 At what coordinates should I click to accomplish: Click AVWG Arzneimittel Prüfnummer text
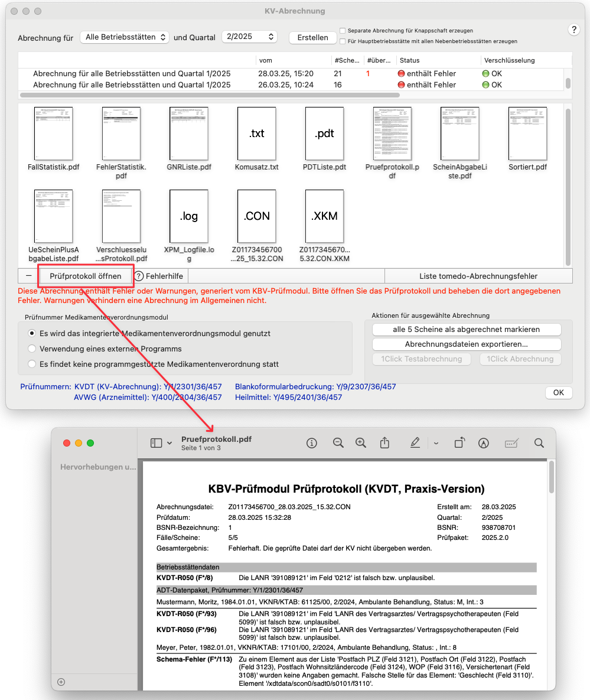click(148, 398)
